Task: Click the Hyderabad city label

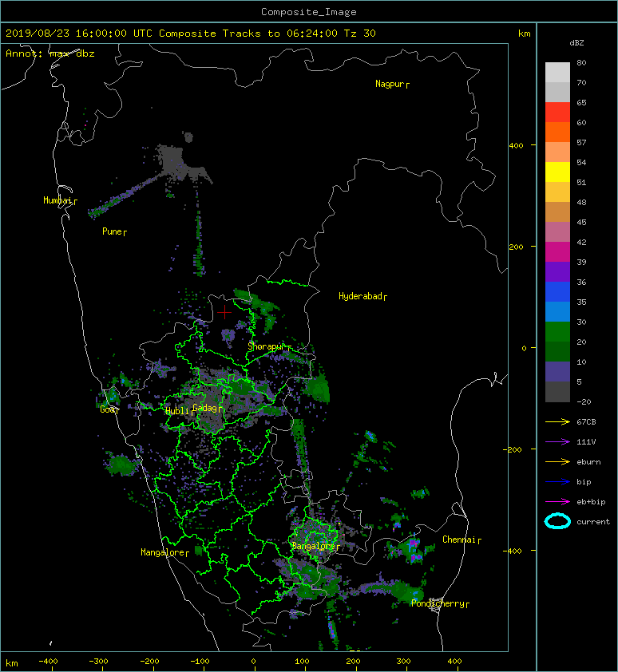Action: pyautogui.click(x=360, y=296)
